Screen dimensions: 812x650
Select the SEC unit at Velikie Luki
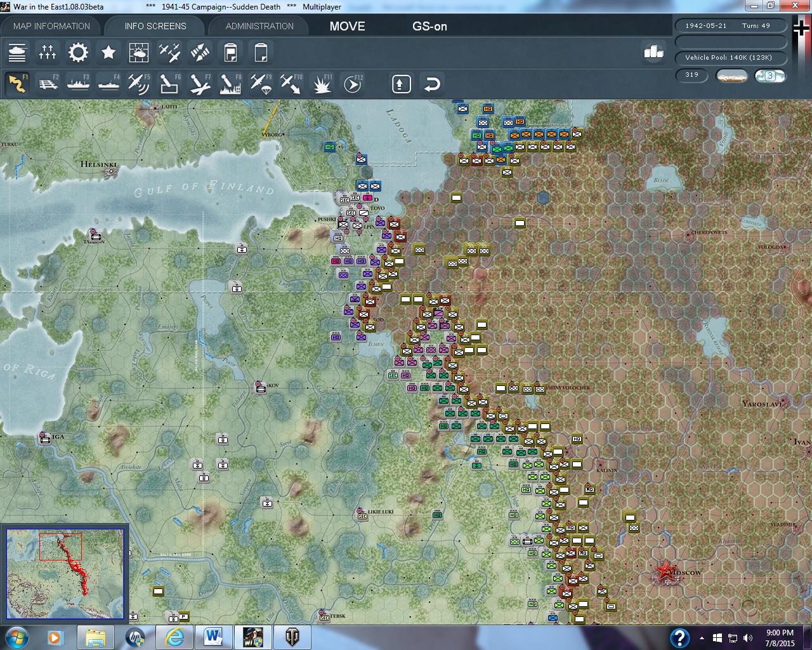coord(362,515)
